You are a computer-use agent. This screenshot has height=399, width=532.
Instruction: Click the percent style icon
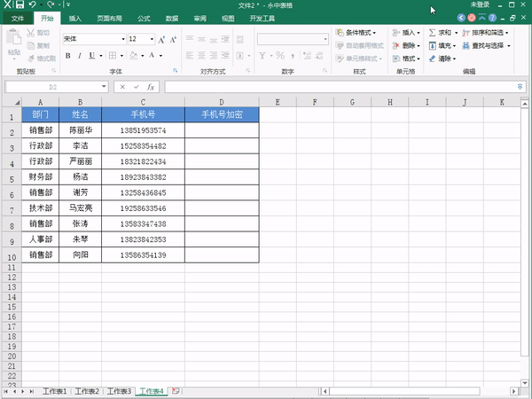[280, 55]
